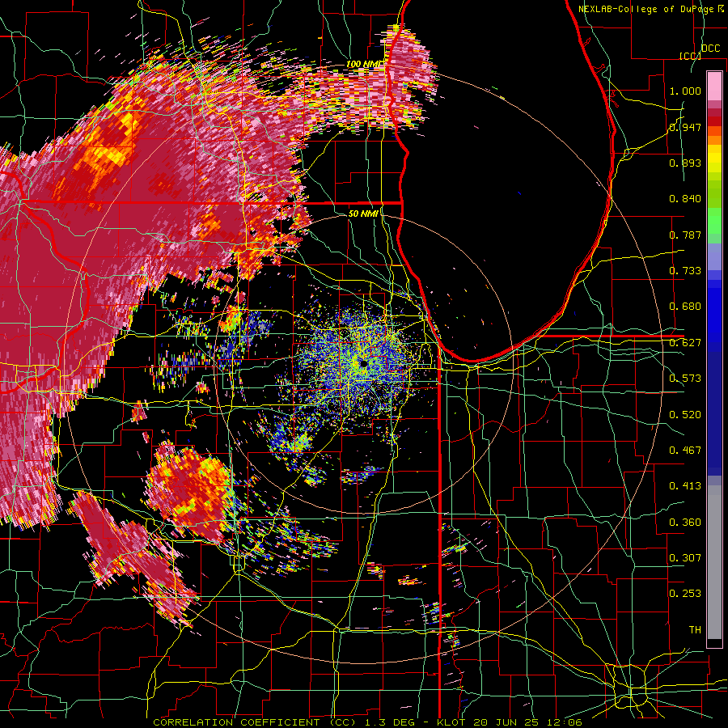This screenshot has height=728, width=728.
Task: Click the KLOT radar site center dot
Action: click(x=363, y=364)
